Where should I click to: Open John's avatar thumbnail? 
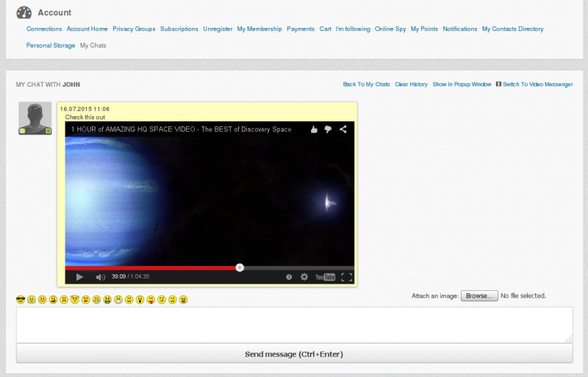35,118
